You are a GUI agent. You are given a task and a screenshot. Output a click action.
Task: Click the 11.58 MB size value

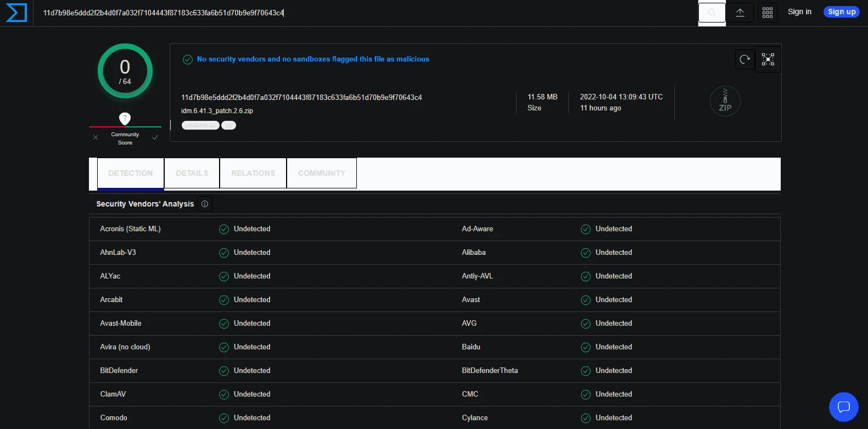point(542,97)
